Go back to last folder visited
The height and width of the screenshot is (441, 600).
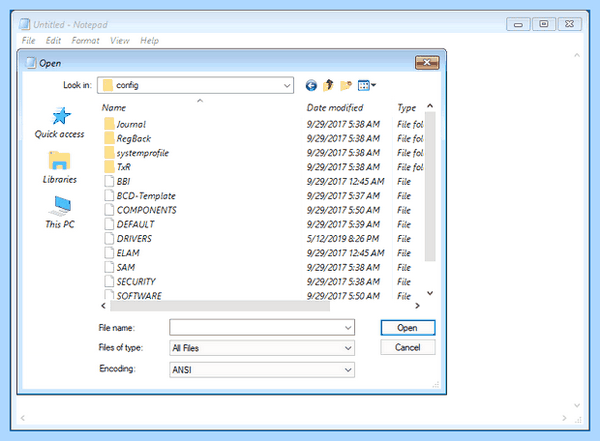point(311,85)
